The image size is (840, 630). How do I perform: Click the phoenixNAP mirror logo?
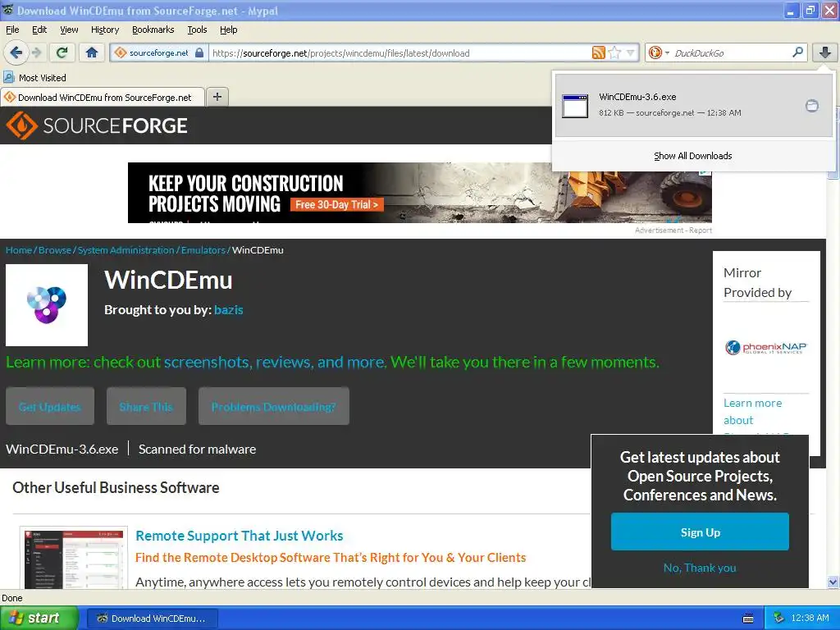coord(766,348)
